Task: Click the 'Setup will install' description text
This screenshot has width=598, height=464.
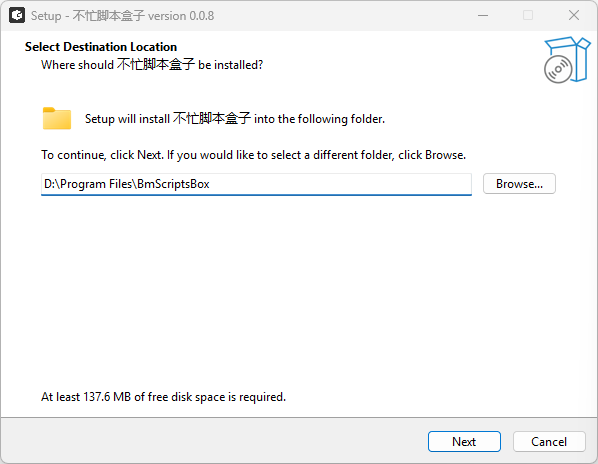Action: 235,119
